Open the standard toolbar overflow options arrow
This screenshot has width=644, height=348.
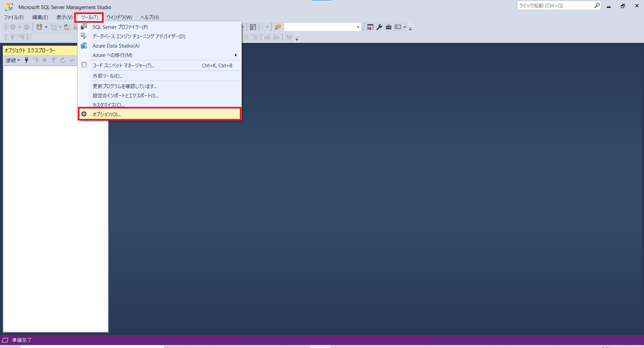coord(410,29)
